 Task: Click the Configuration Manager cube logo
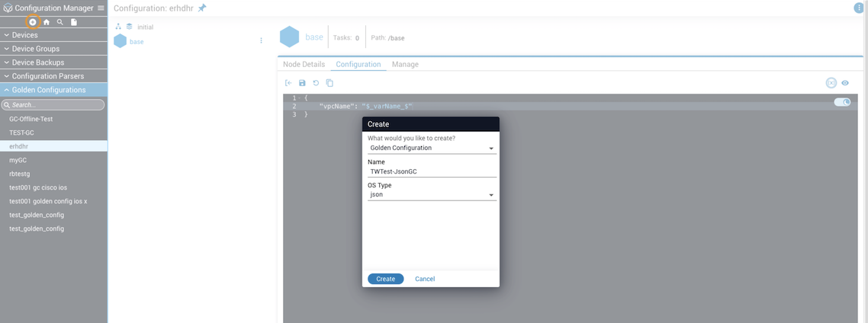[8, 8]
